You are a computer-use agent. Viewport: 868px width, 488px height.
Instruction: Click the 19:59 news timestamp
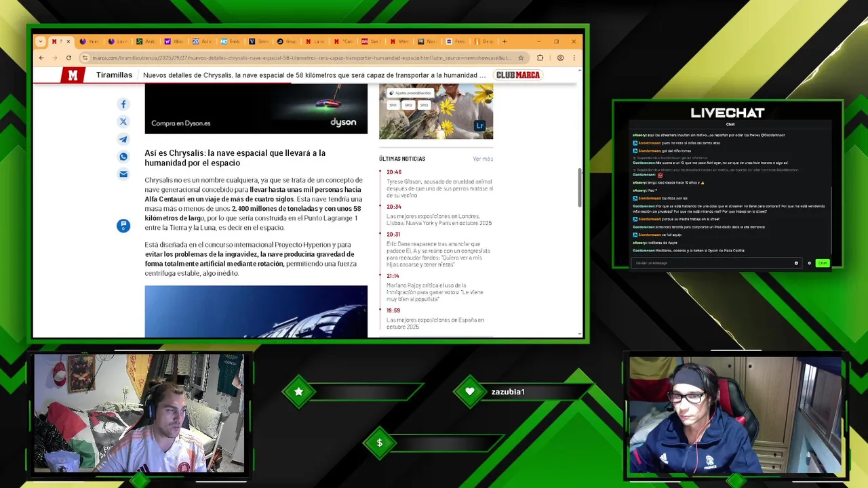(393, 310)
